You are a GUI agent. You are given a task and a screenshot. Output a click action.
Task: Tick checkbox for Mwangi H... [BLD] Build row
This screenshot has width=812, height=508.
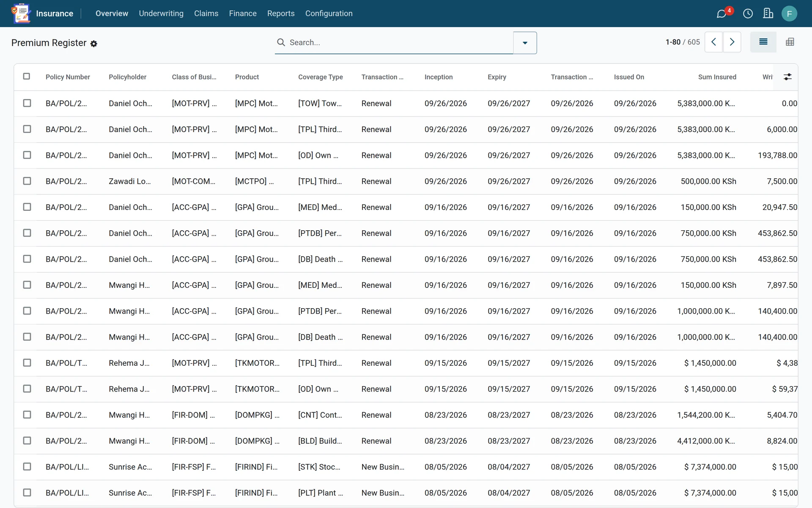tap(27, 441)
